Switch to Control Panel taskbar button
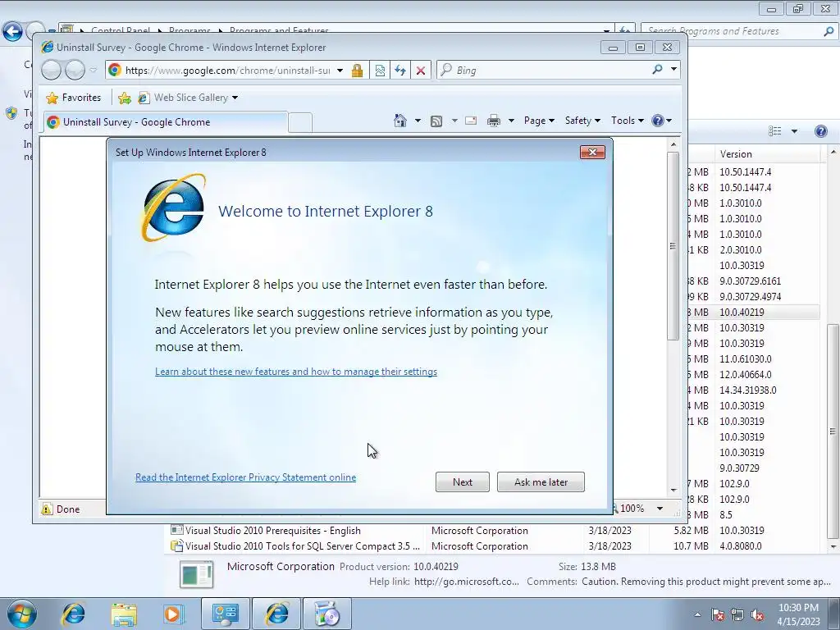Viewport: 840px width, 630px height. tap(225, 614)
